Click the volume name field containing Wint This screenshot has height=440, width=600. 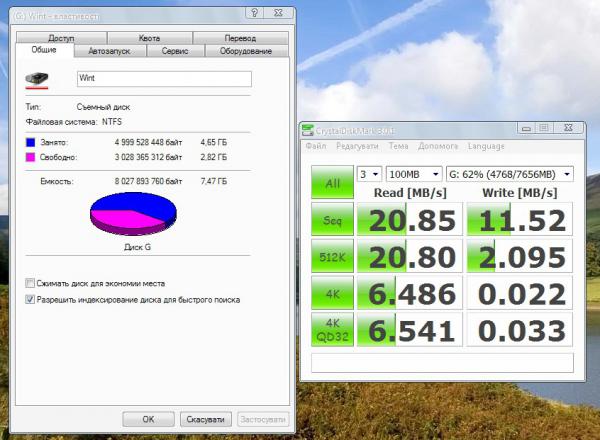click(x=162, y=77)
